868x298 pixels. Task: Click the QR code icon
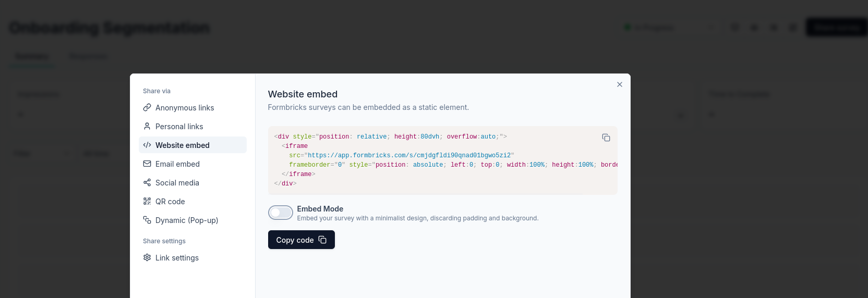point(147,202)
